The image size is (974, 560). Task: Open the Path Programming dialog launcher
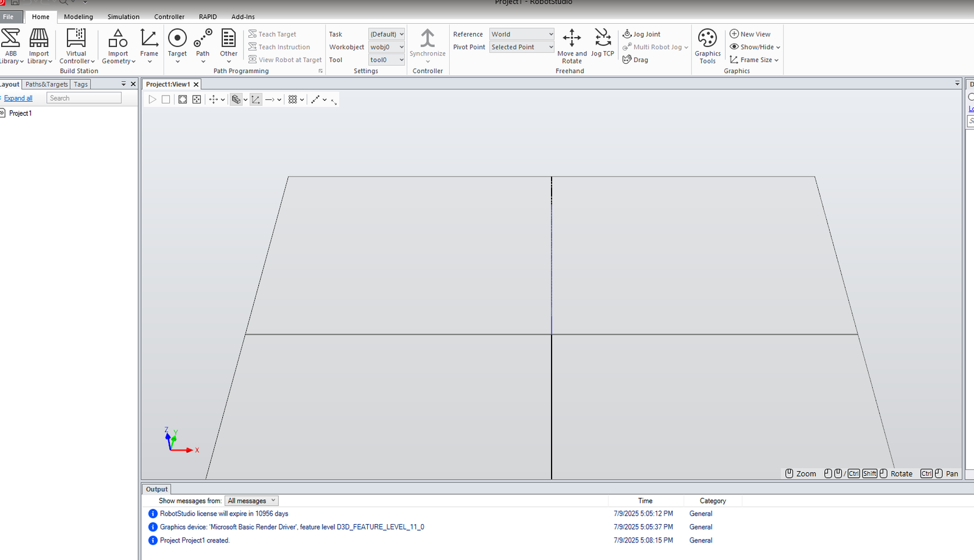321,71
